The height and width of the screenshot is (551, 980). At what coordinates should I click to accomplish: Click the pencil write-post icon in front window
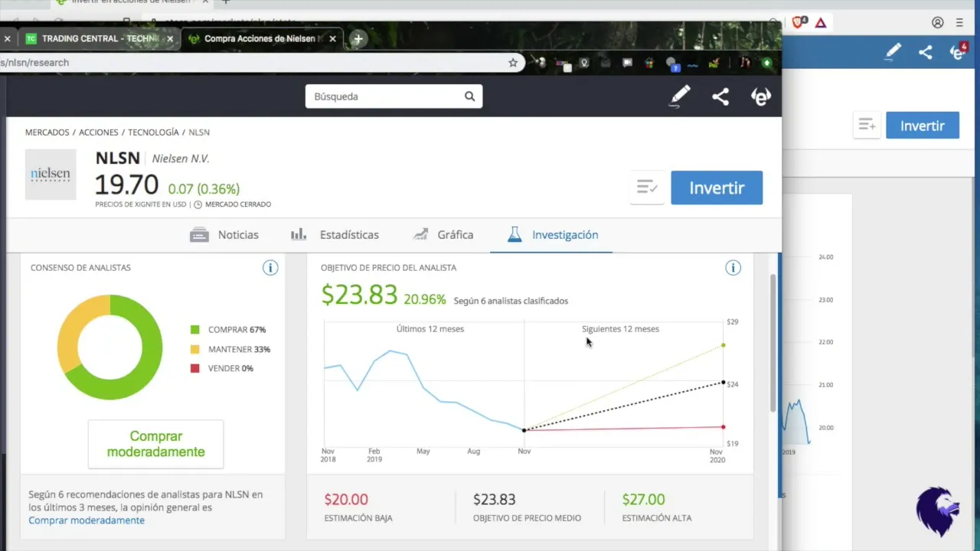click(x=680, y=96)
